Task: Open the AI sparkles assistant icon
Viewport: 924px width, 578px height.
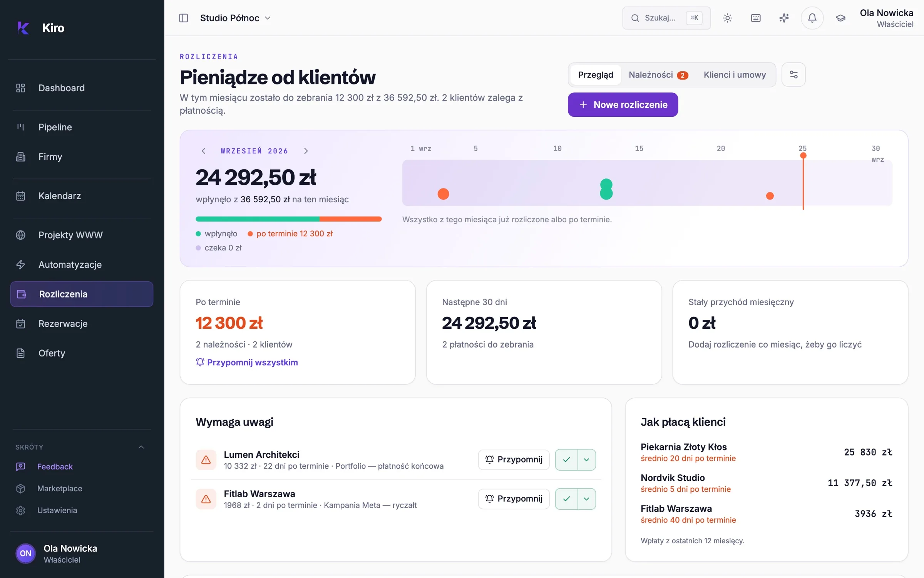Action: (784, 18)
